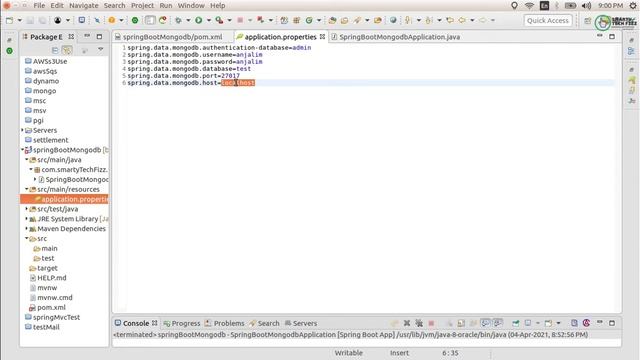Toggle the skip all breakpoints toolbar icon
The width and height of the screenshot is (640, 360).
[x=97, y=20]
